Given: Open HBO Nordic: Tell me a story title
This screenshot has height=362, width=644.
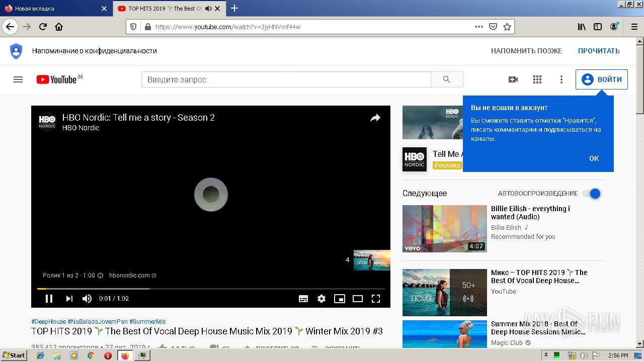Looking at the screenshot, I should click(x=138, y=118).
